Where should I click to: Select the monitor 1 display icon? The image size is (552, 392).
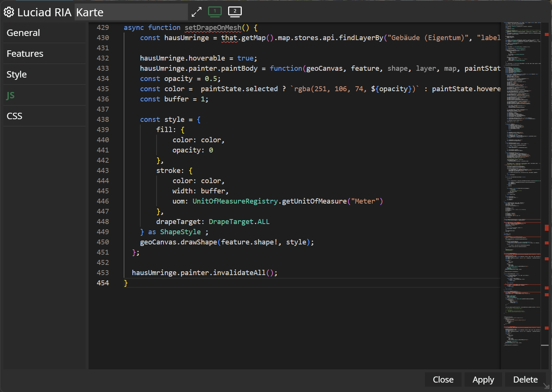(215, 12)
